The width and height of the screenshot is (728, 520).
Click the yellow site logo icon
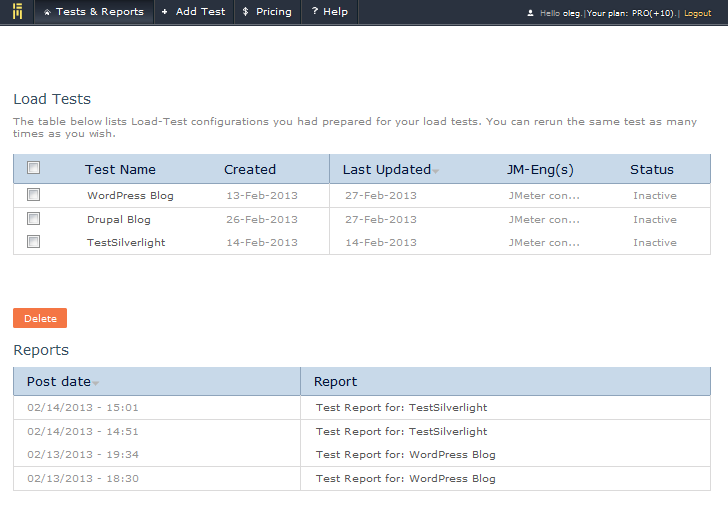[18, 12]
